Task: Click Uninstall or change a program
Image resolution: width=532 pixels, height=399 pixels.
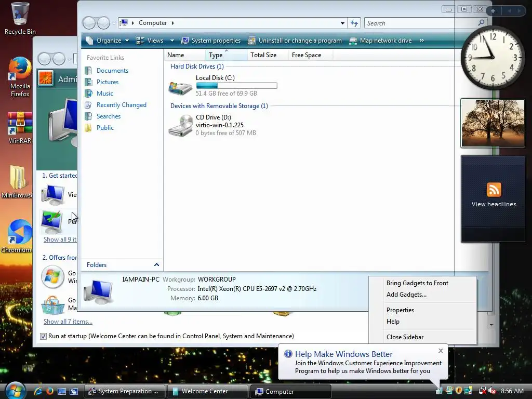Action: (295, 41)
